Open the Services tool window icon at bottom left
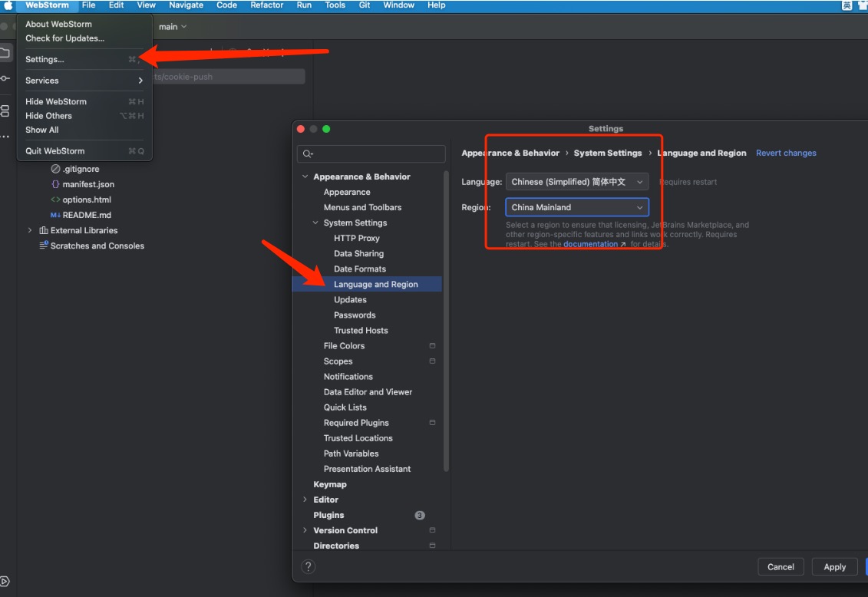868x597 pixels. pyautogui.click(x=5, y=581)
